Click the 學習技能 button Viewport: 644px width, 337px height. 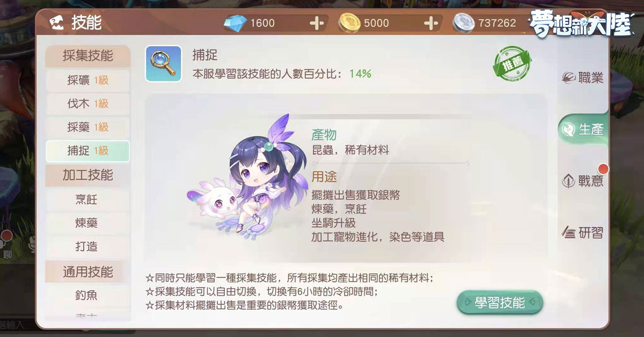pos(500,303)
